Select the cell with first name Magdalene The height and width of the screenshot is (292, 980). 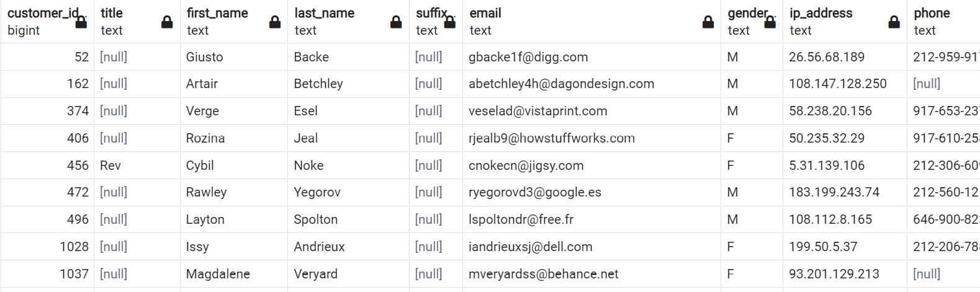(x=234, y=274)
